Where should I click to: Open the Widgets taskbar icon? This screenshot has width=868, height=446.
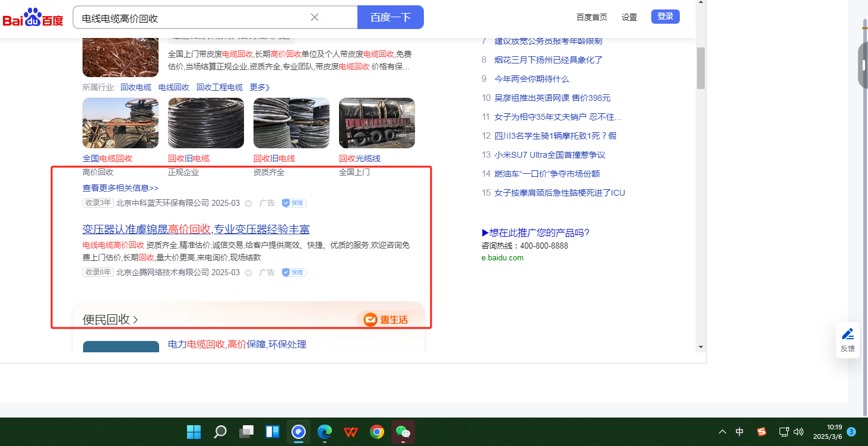(273, 432)
